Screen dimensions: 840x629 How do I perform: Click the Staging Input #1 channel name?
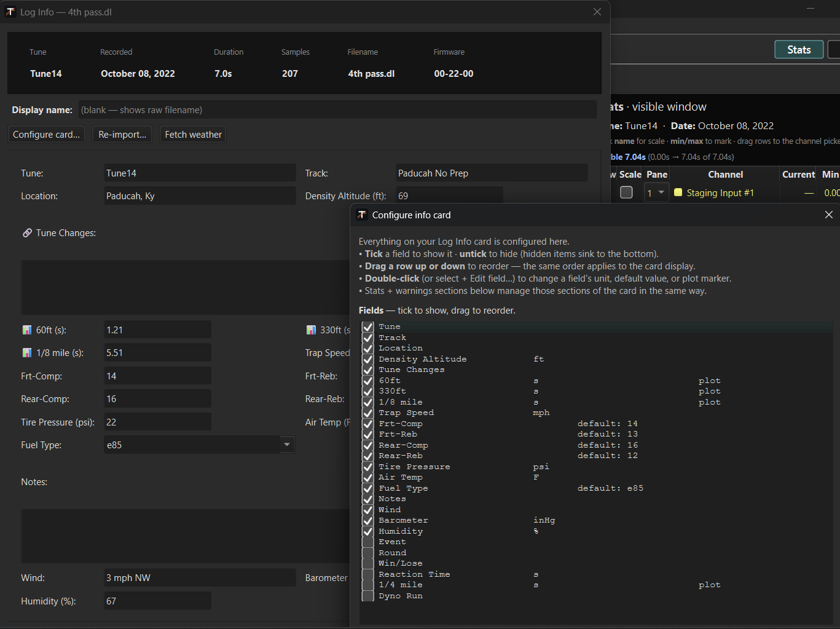pos(720,192)
